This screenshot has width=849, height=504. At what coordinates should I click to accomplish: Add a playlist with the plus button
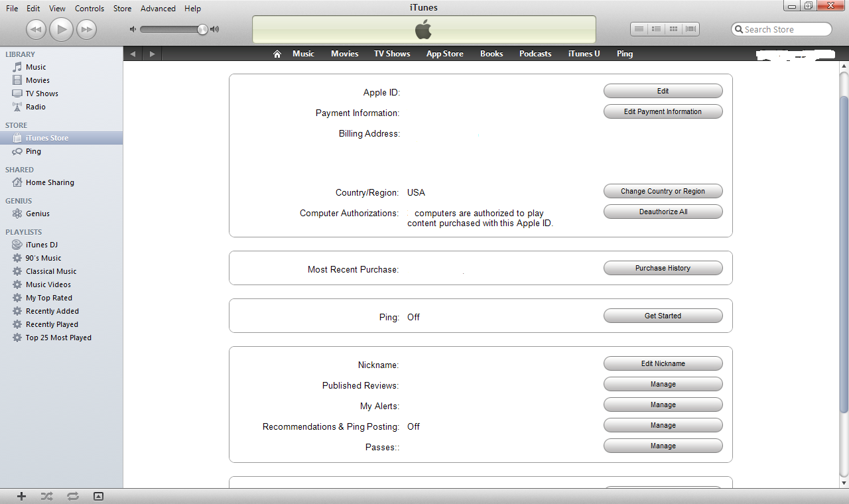click(21, 496)
